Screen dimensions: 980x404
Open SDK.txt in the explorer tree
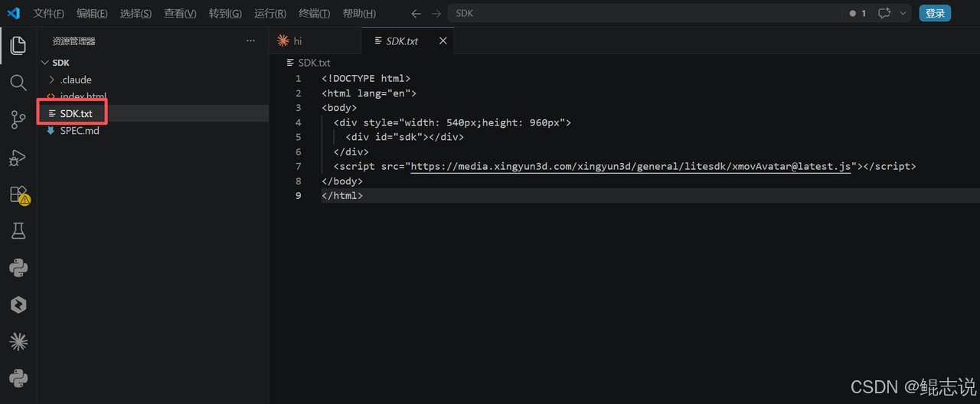(x=153, y=113)
